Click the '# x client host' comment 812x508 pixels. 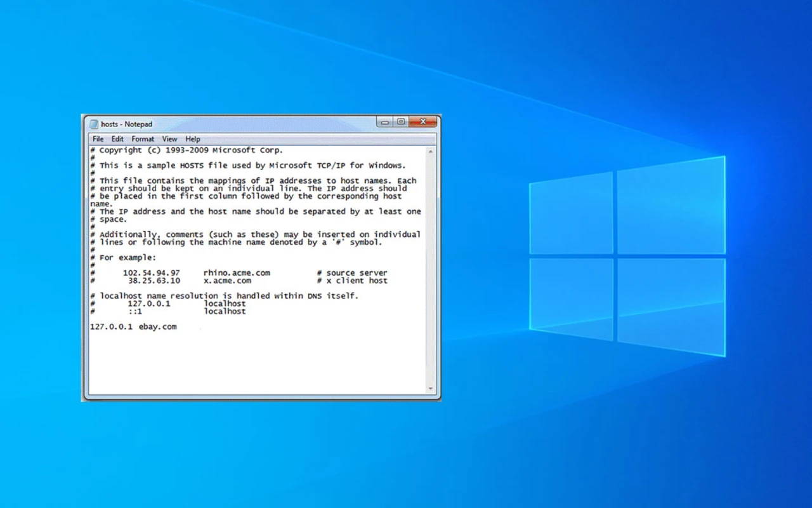(352, 281)
